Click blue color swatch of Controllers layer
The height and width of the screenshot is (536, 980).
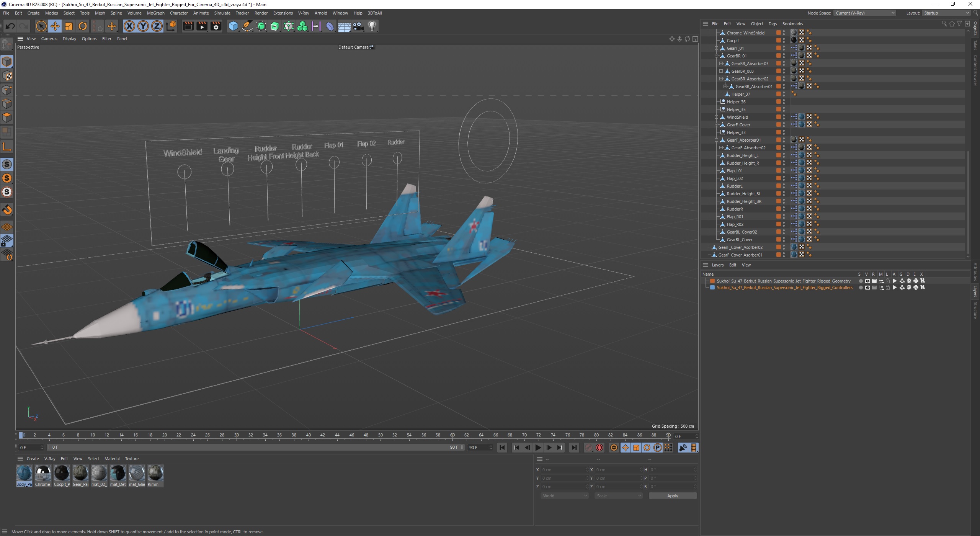(x=712, y=288)
